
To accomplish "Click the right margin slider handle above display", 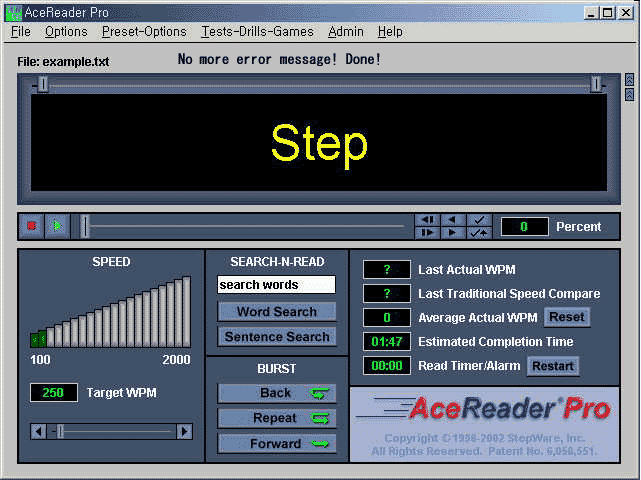I will [596, 85].
